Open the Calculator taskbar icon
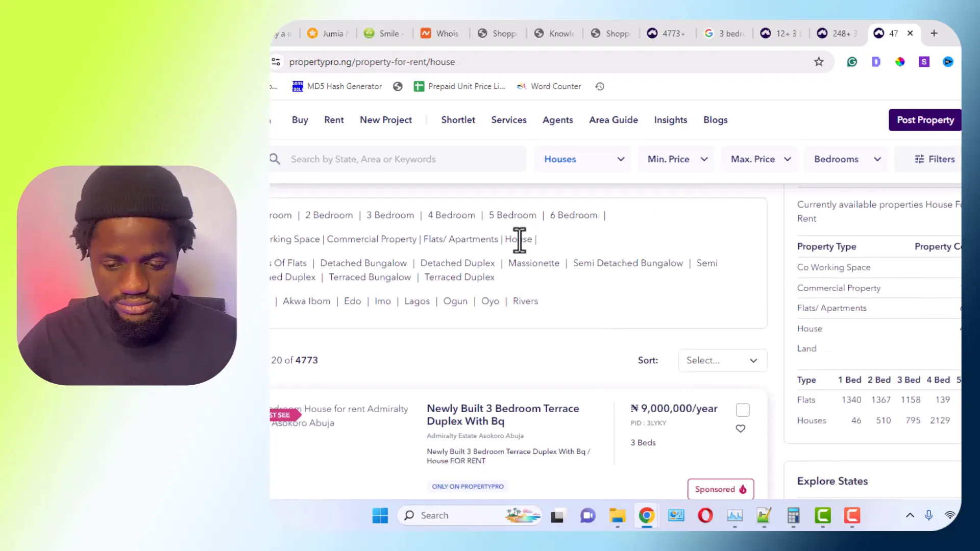The width and height of the screenshot is (980, 551). [x=793, y=516]
